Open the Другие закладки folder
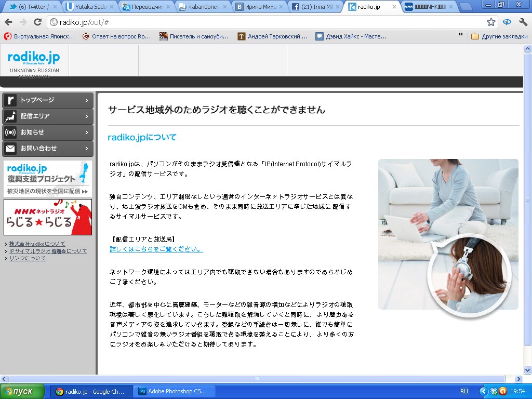532x399 pixels. [x=499, y=36]
